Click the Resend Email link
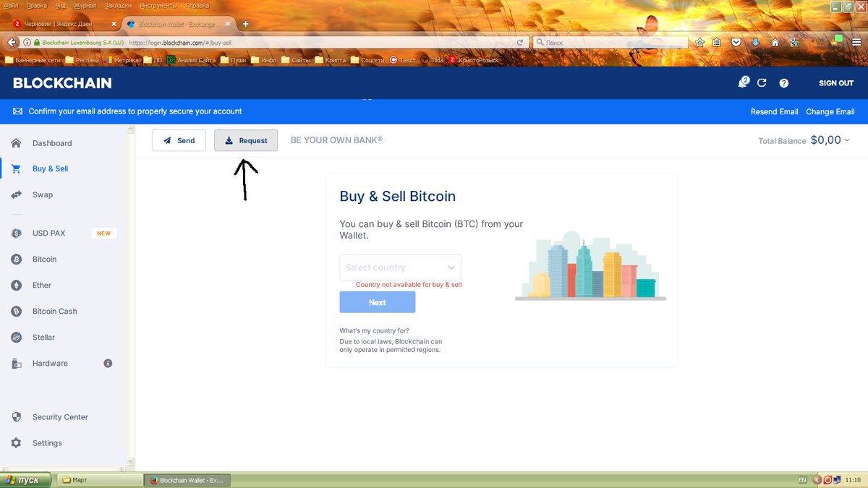The image size is (868, 488). 775,111
